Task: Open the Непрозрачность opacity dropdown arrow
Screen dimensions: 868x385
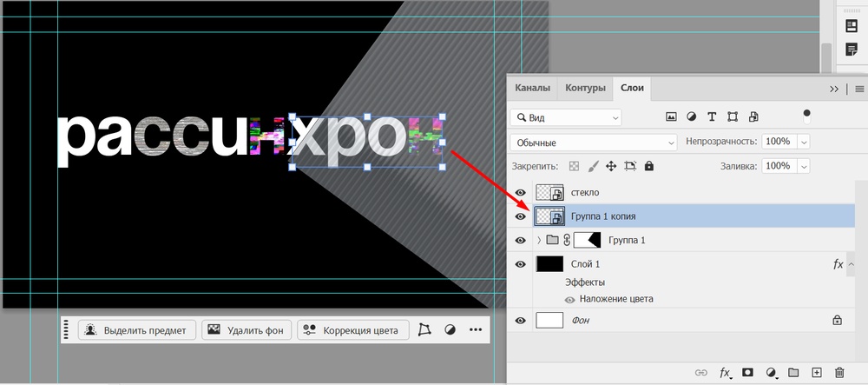Action: 804,142
